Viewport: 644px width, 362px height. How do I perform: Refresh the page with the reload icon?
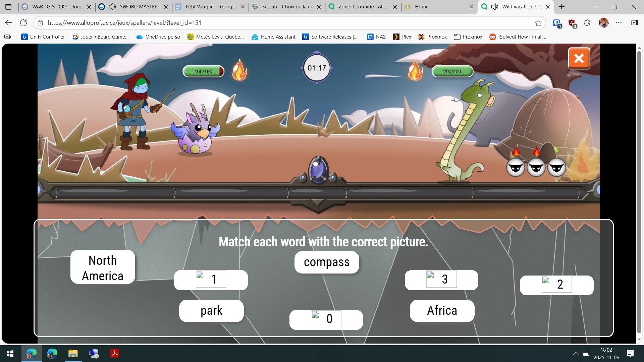pos(23,23)
